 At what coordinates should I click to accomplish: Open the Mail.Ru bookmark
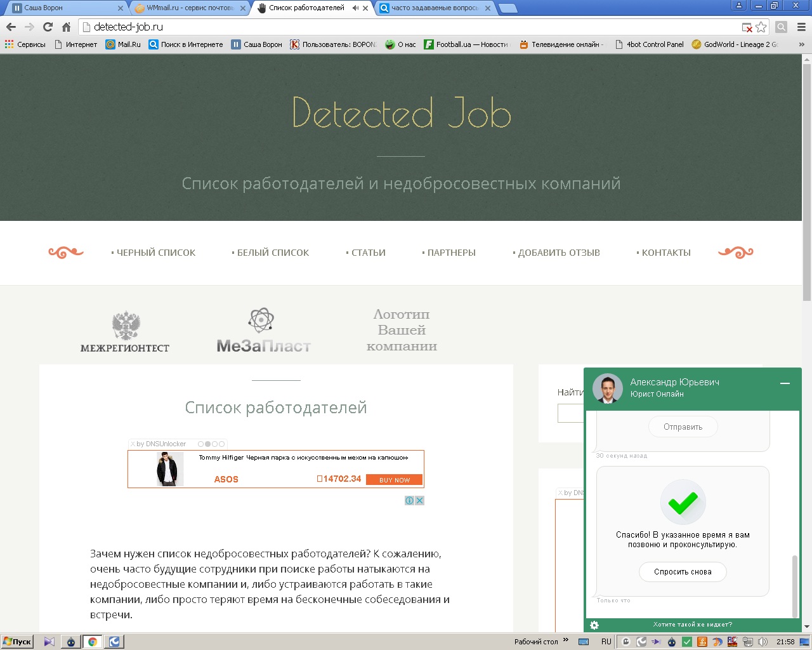point(123,44)
